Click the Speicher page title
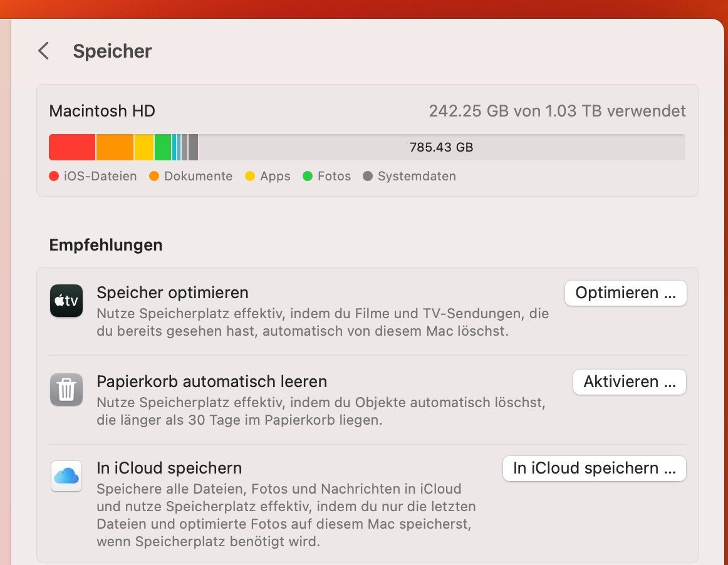 pos(112,51)
